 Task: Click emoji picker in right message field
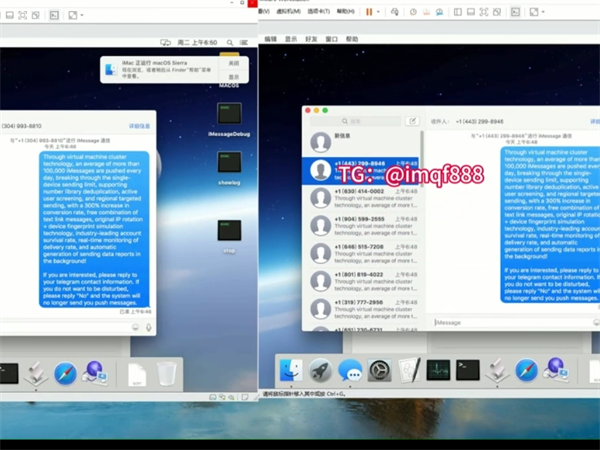[x=596, y=322]
